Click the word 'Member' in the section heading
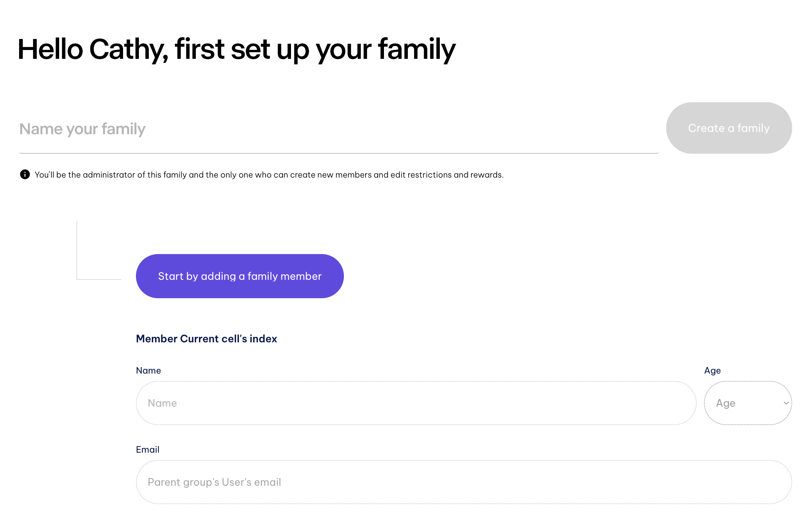This screenshot has height=517, width=812. click(x=157, y=339)
